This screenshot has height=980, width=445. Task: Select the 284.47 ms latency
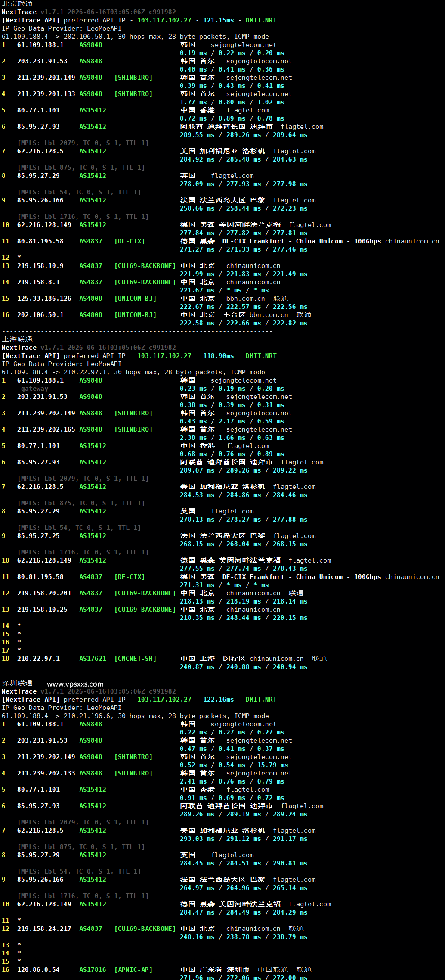click(197, 912)
